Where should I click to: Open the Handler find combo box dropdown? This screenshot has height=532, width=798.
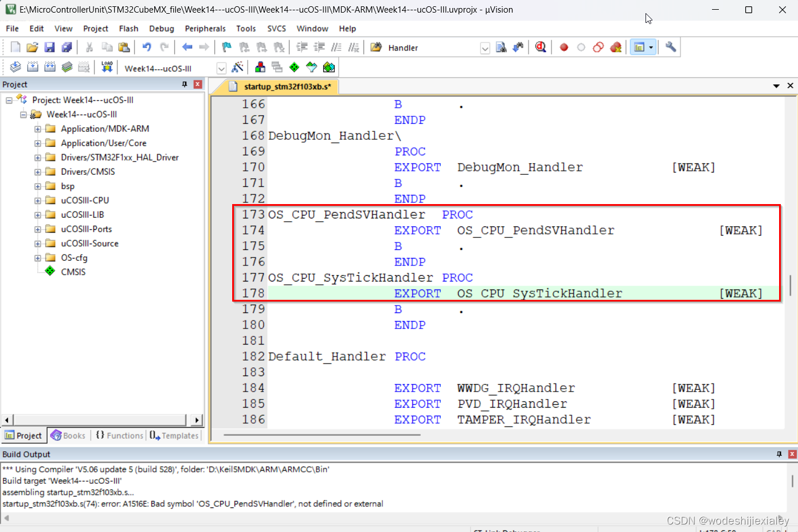[x=485, y=48]
